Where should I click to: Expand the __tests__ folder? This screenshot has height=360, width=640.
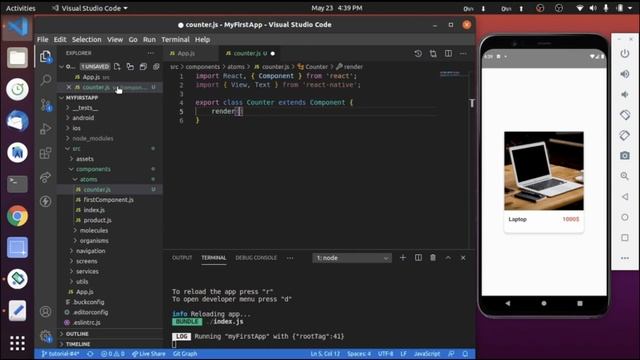pyautogui.click(x=85, y=108)
